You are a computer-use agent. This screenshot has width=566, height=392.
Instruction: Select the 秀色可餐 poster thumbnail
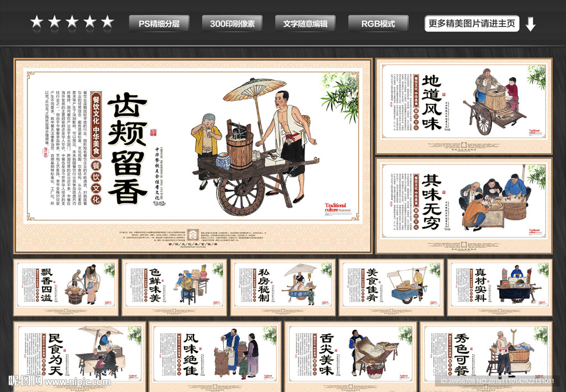coord(486,356)
